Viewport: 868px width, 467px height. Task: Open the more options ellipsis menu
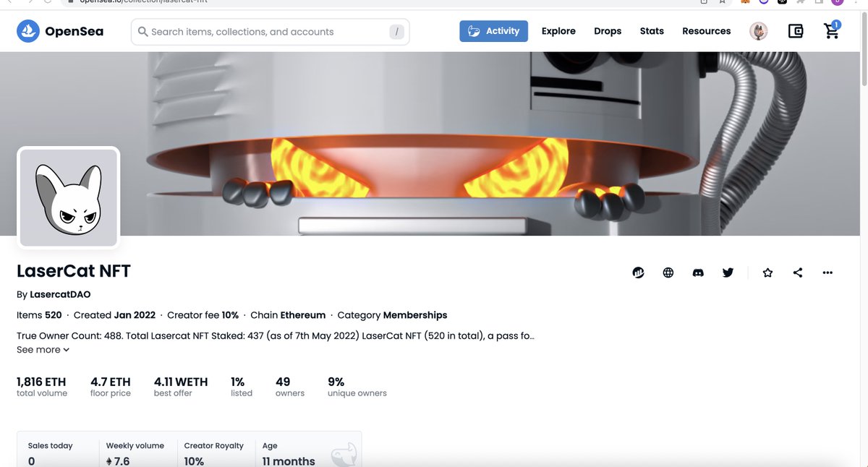pyautogui.click(x=828, y=273)
